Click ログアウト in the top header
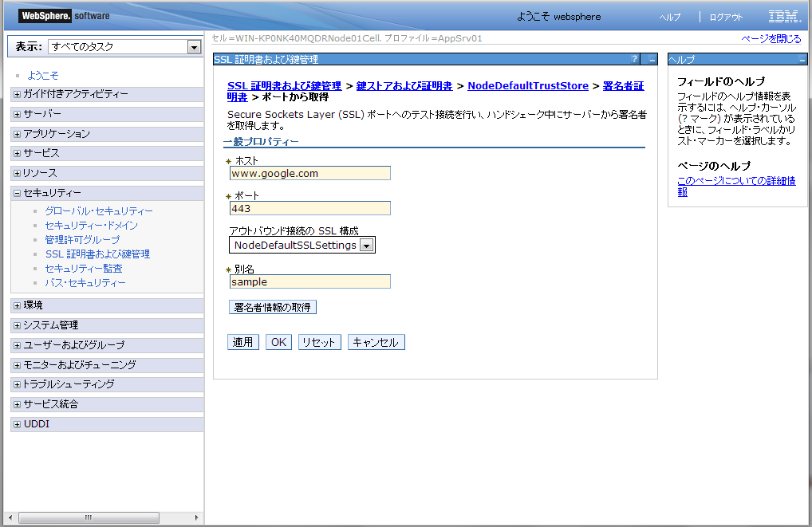This screenshot has width=812, height=527. [x=726, y=17]
